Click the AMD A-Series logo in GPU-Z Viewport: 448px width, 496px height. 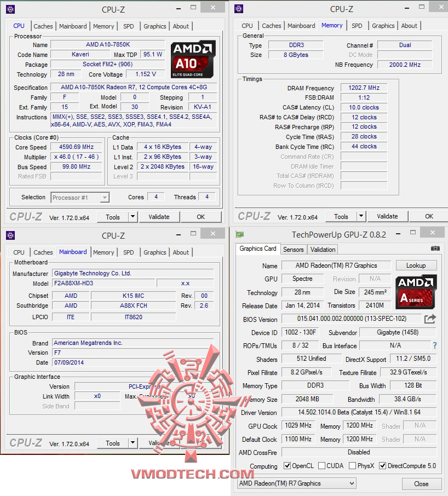416,292
